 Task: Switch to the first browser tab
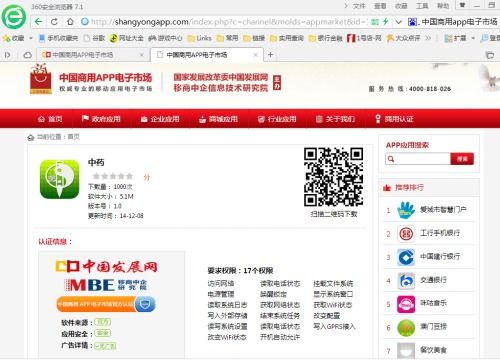click(93, 55)
